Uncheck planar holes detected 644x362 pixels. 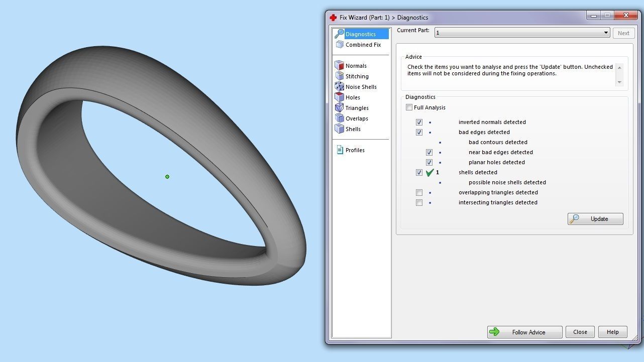tap(429, 162)
